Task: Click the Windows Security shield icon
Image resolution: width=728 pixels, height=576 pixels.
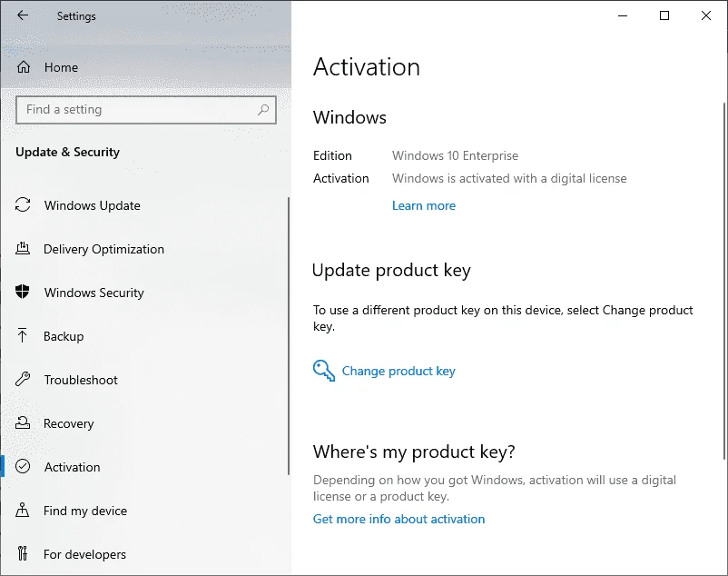Action: (x=23, y=292)
